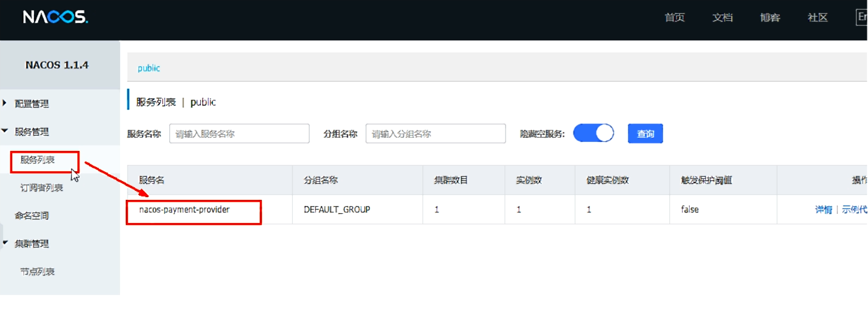The image size is (868, 332).
Task: Open the 文档 navigation item
Action: click(722, 18)
